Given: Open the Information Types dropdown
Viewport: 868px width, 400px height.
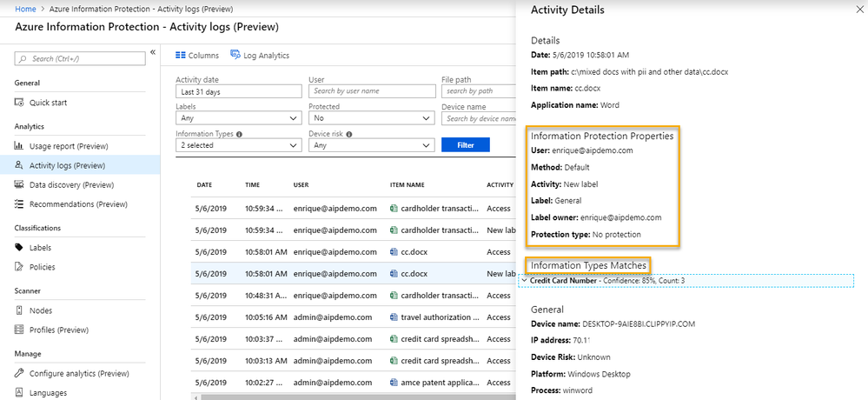Looking at the screenshot, I should pos(237,145).
